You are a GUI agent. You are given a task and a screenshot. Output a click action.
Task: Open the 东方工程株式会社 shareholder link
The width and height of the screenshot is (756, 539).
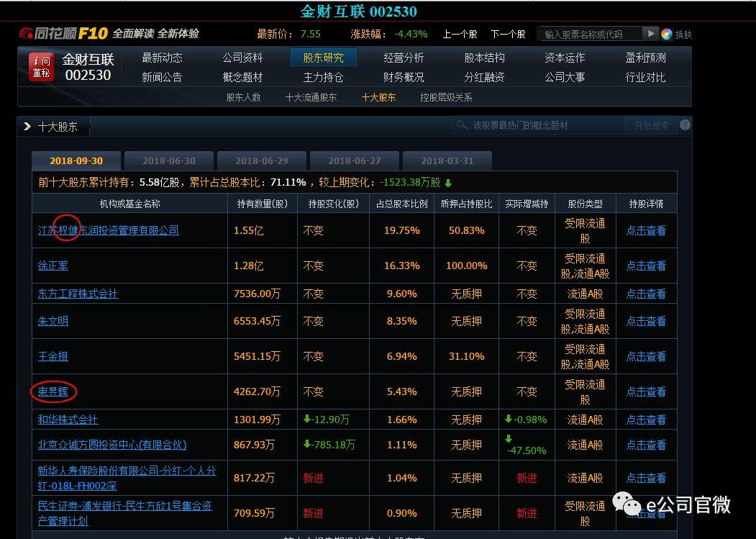[78, 294]
